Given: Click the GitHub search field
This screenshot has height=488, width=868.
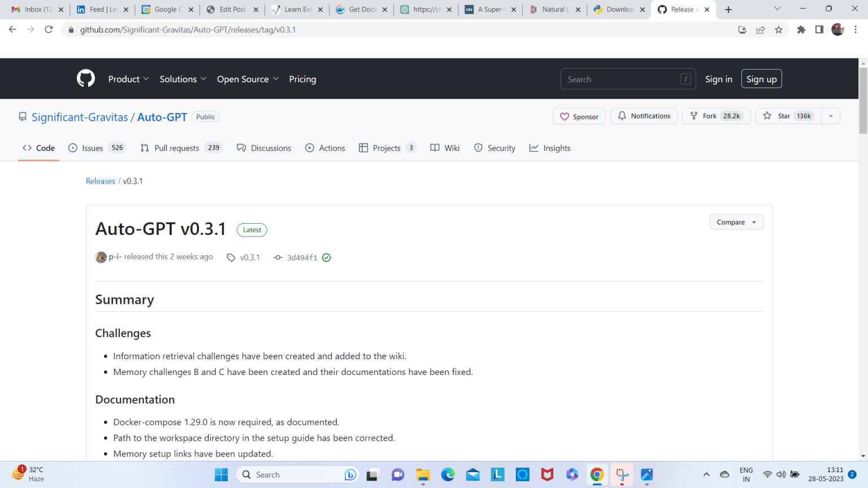Looking at the screenshot, I should coord(622,79).
